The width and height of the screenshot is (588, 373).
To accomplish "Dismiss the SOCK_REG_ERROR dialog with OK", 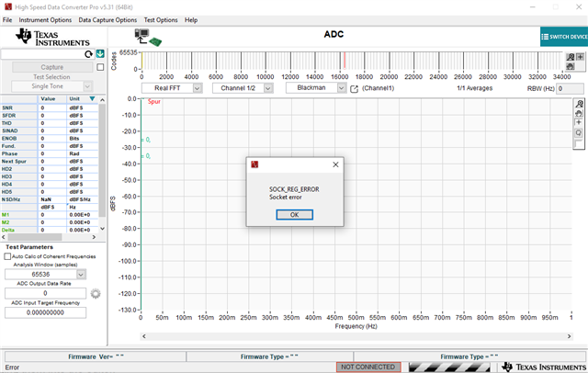I will (294, 214).
